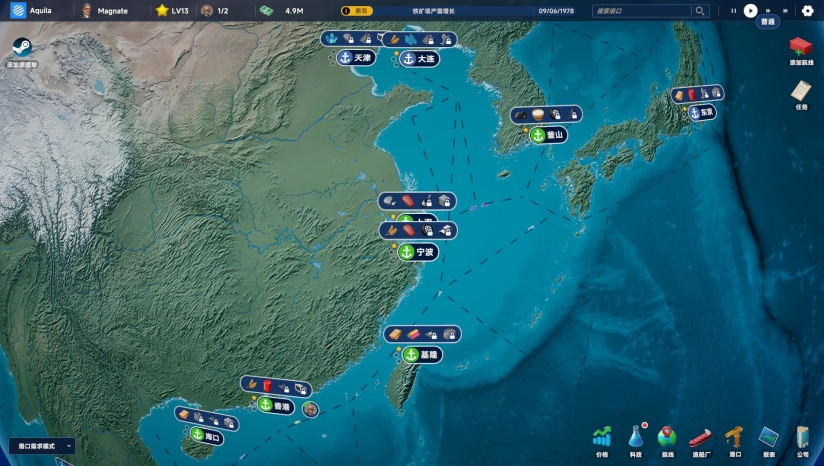Screen dimensions: 824x466
Task: Open the 造船厂 shipyard icon
Action: pos(701,437)
